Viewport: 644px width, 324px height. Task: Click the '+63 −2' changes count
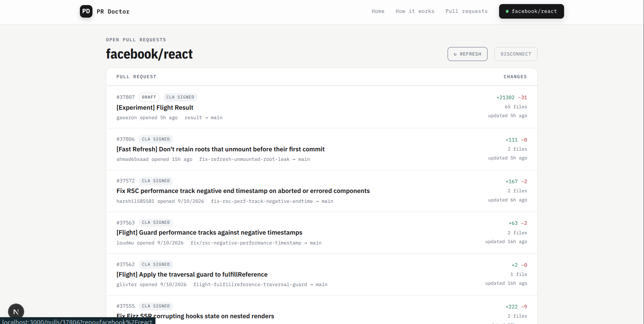[518, 223]
